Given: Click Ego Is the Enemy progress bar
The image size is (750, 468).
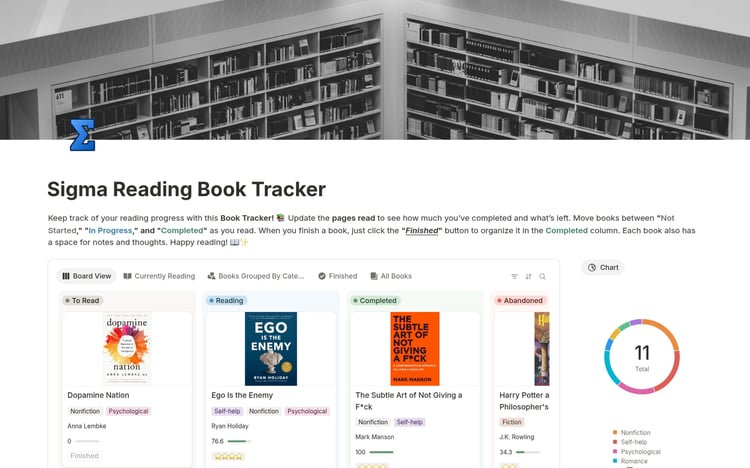Looking at the screenshot, I should 239,441.
